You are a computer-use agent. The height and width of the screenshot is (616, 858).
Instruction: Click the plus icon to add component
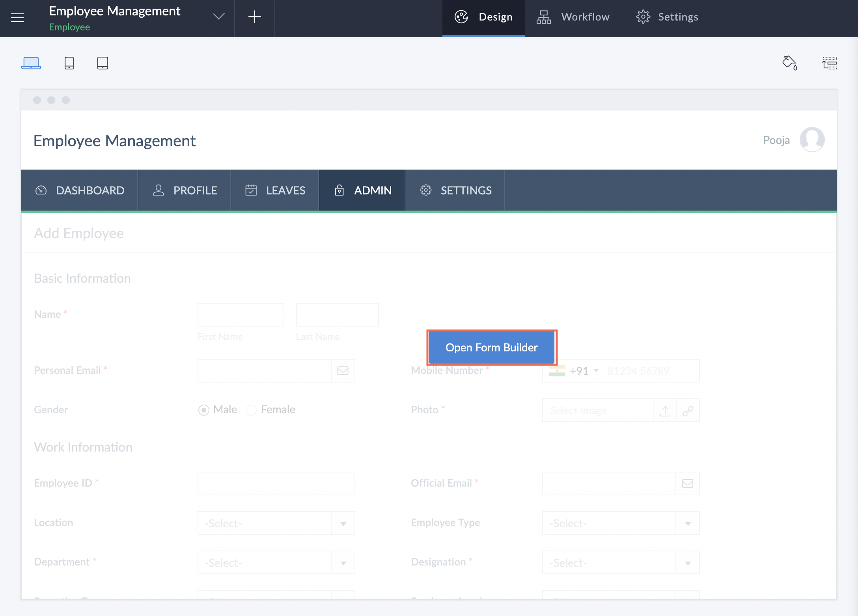point(255,17)
